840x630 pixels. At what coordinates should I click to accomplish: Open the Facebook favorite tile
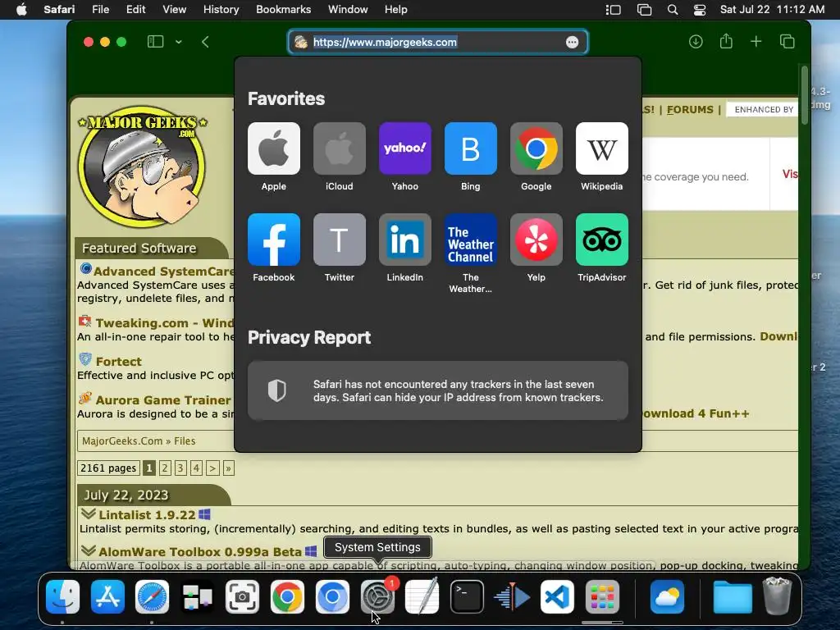pos(274,240)
